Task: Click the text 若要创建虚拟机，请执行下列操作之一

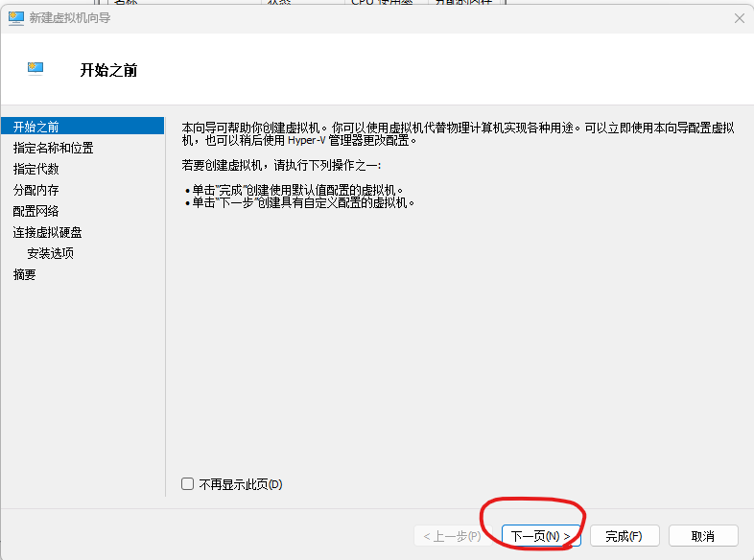Action: pyautogui.click(x=281, y=165)
